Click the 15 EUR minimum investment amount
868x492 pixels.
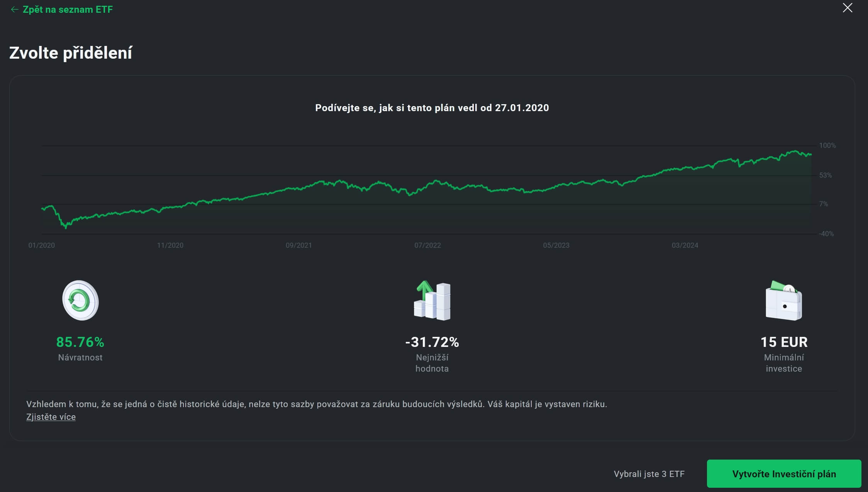[784, 342]
